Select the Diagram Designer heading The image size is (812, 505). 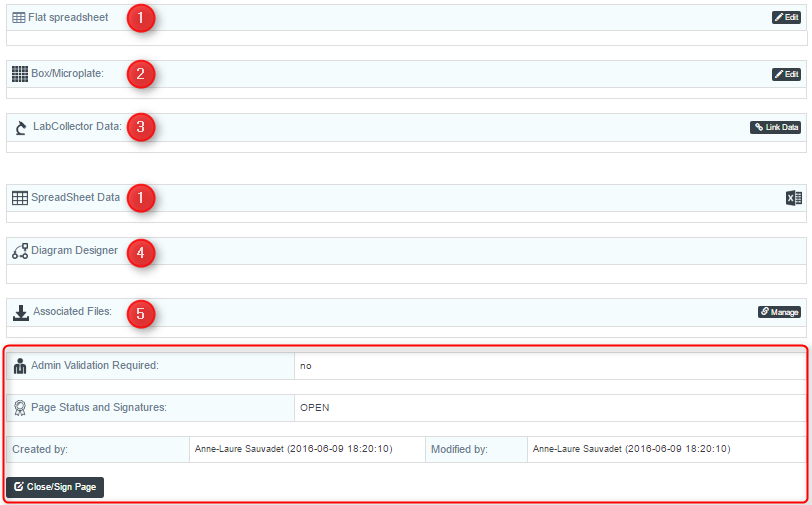(74, 251)
